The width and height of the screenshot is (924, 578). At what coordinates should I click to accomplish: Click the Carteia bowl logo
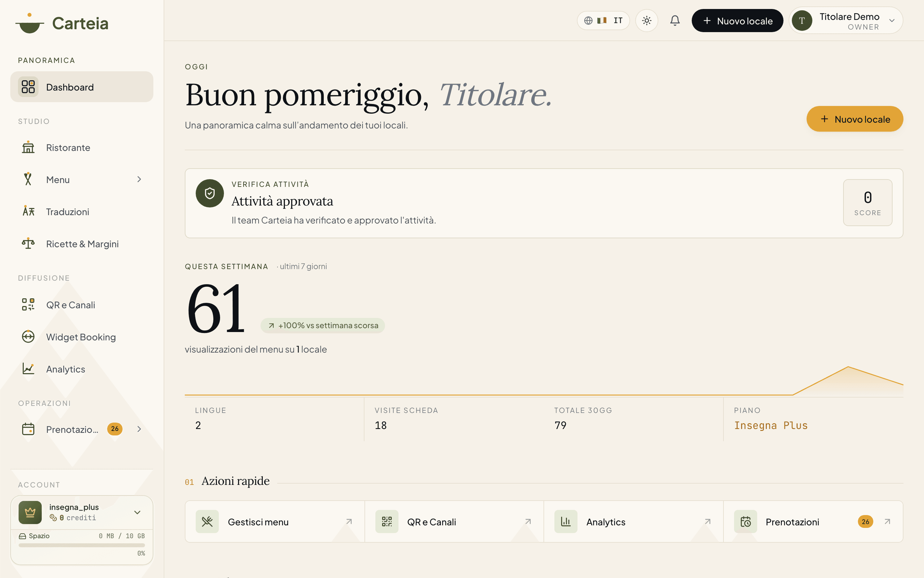click(x=30, y=23)
